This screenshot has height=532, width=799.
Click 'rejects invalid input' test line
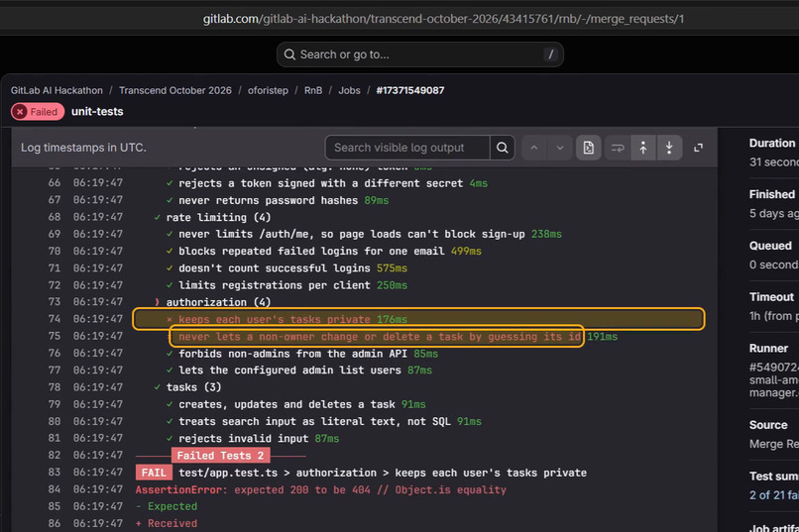coord(243,438)
